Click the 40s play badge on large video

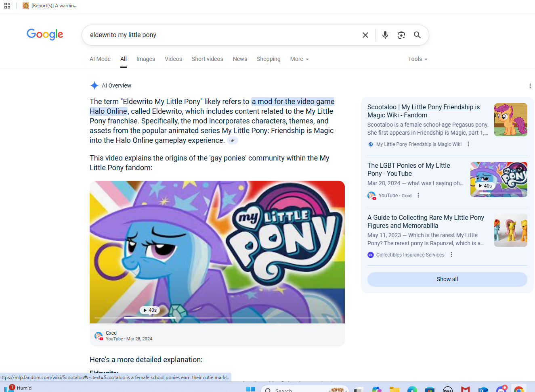(150, 310)
